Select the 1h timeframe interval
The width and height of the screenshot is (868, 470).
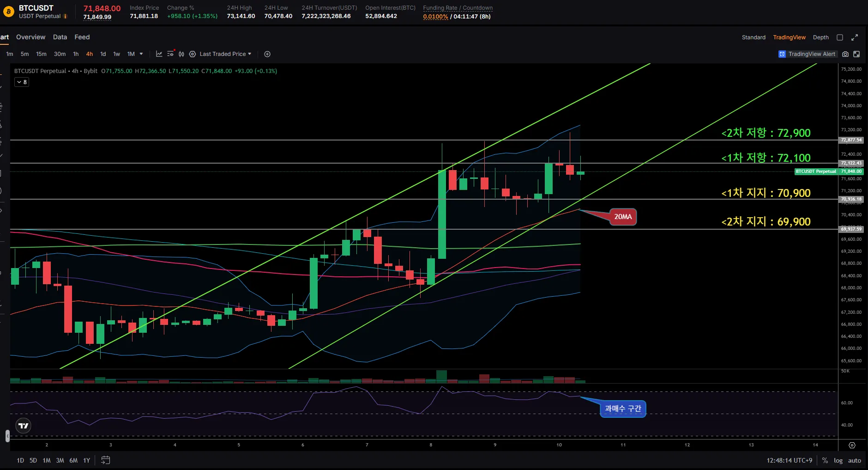tap(76, 54)
